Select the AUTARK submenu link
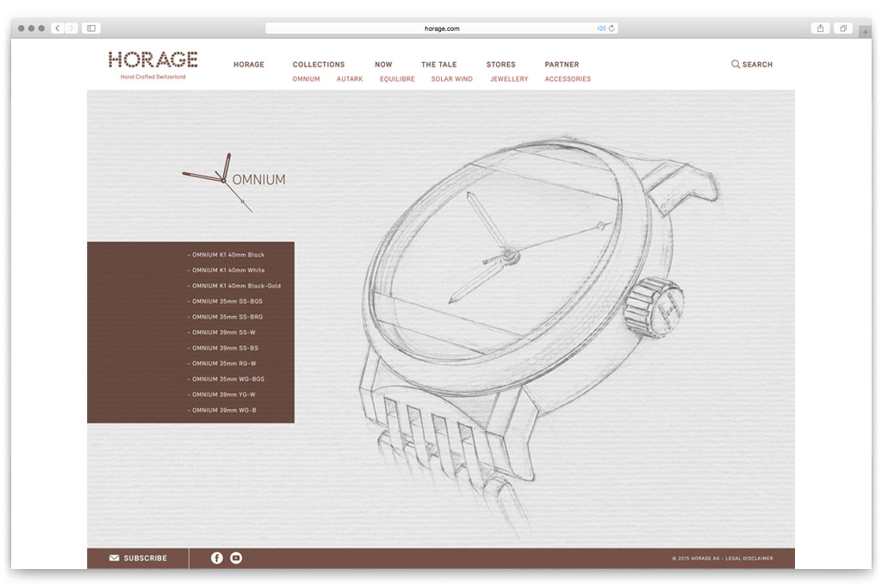The height and width of the screenshot is (588, 882). (x=350, y=79)
